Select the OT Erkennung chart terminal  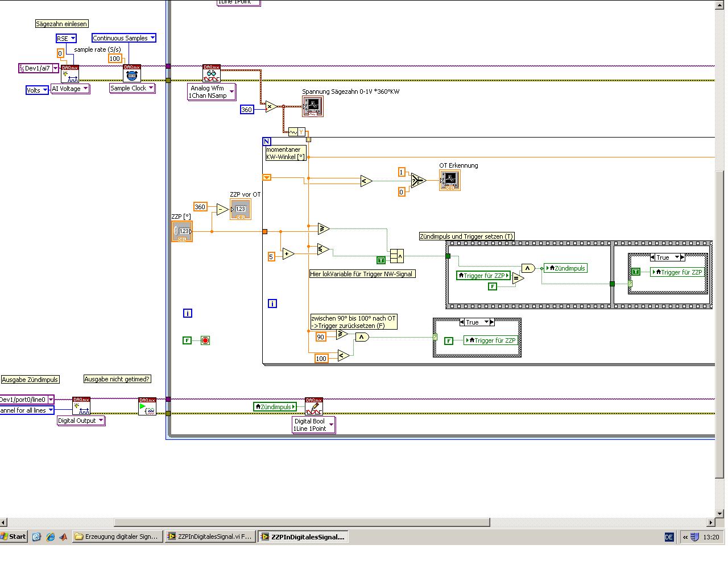[x=450, y=181]
